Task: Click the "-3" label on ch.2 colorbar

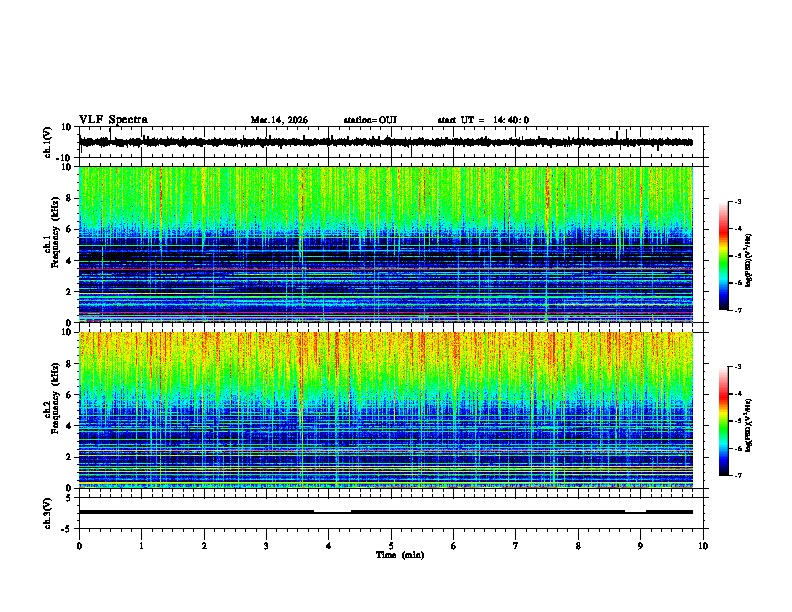Action: (737, 367)
